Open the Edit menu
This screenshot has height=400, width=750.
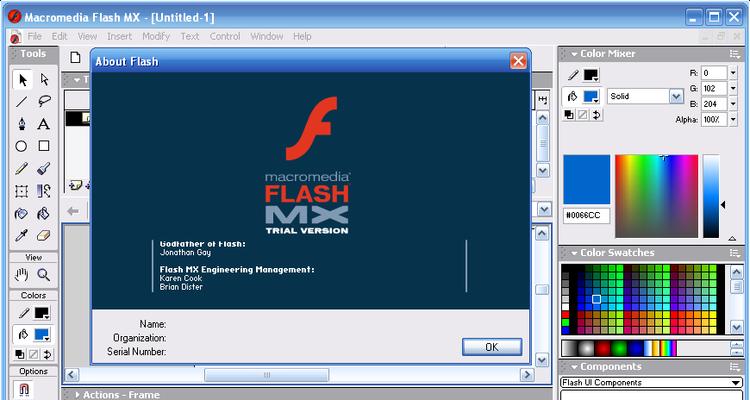[x=59, y=36]
